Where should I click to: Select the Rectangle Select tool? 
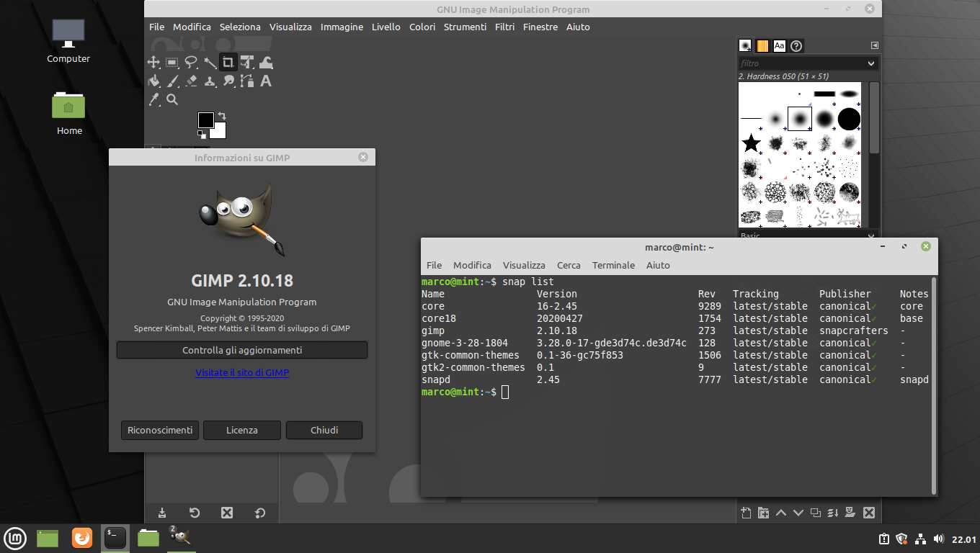click(x=172, y=62)
